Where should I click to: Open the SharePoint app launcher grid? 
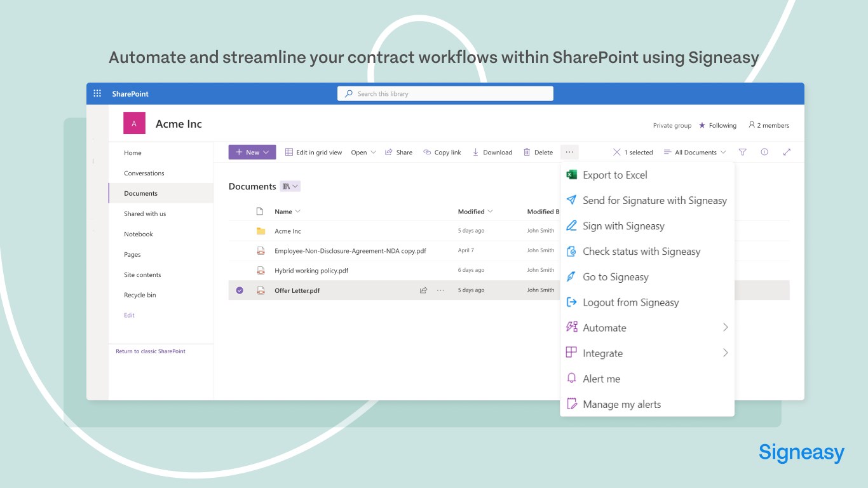97,93
